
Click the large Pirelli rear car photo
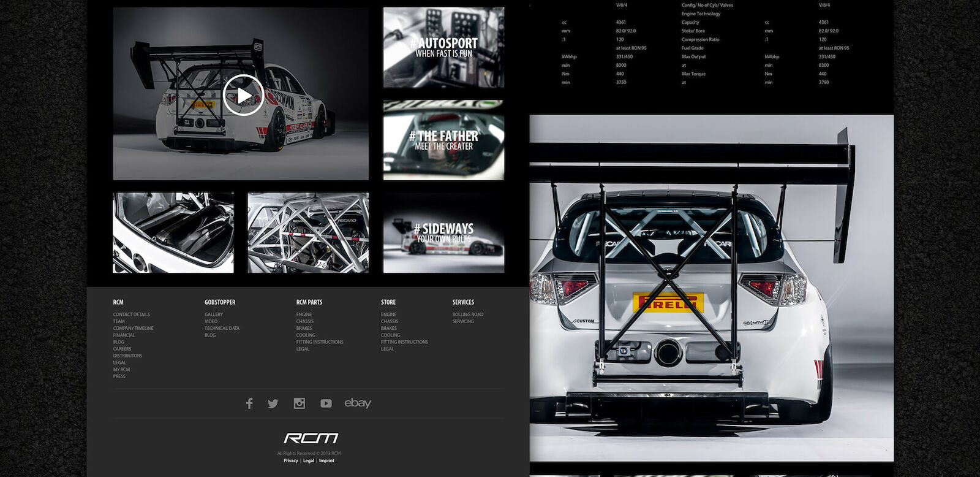[x=711, y=288]
